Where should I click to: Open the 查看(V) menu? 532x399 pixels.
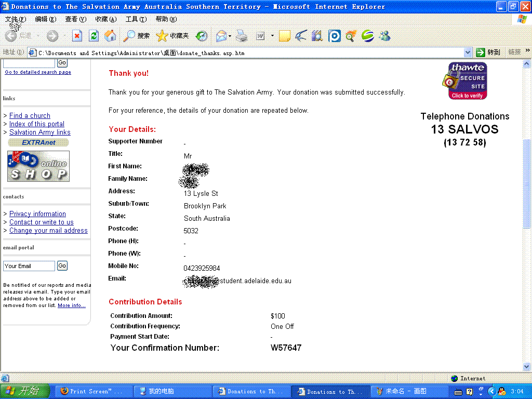[x=75, y=19]
